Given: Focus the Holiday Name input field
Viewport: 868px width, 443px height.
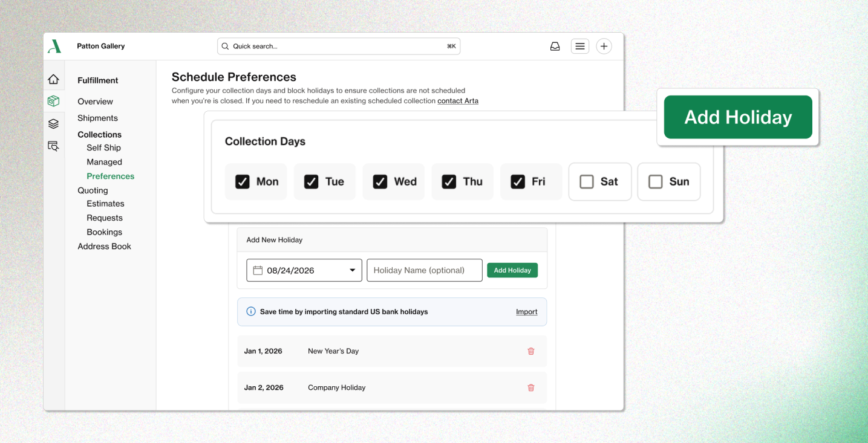Looking at the screenshot, I should (424, 270).
